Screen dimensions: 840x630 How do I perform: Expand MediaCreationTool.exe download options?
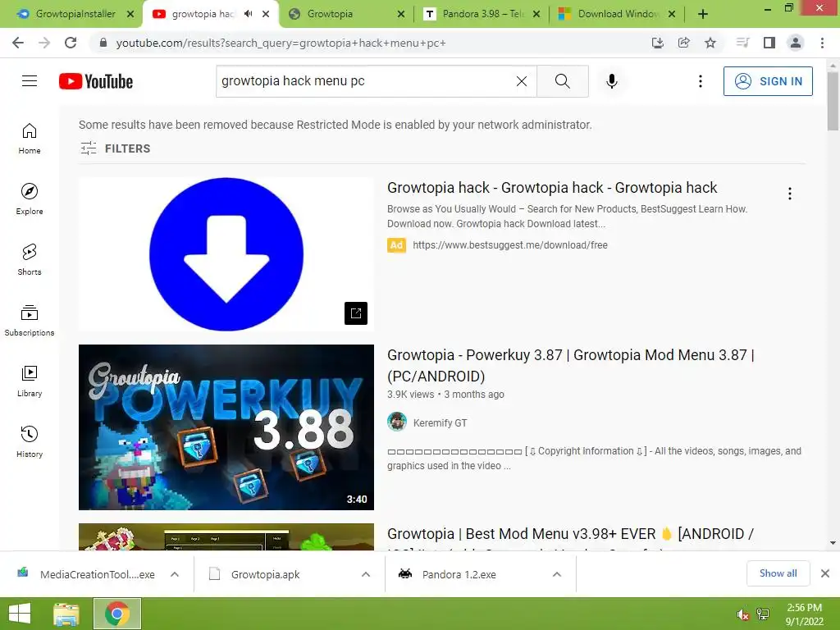(x=175, y=574)
